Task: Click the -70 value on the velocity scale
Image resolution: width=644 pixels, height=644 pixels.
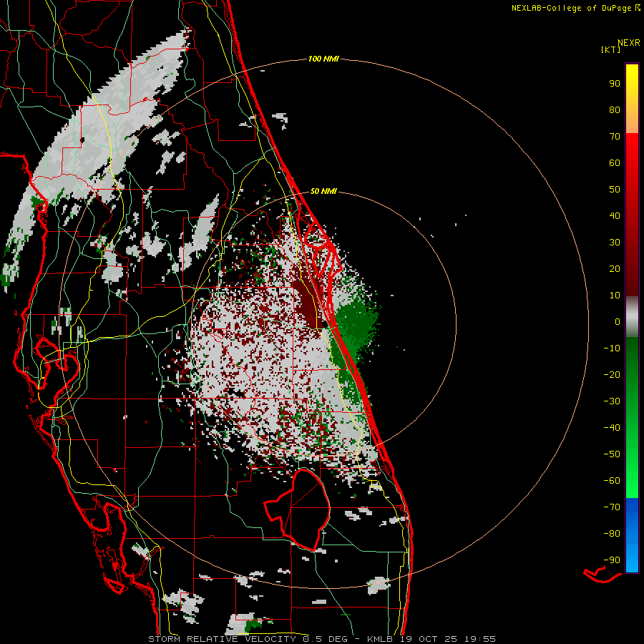Action: (612, 507)
